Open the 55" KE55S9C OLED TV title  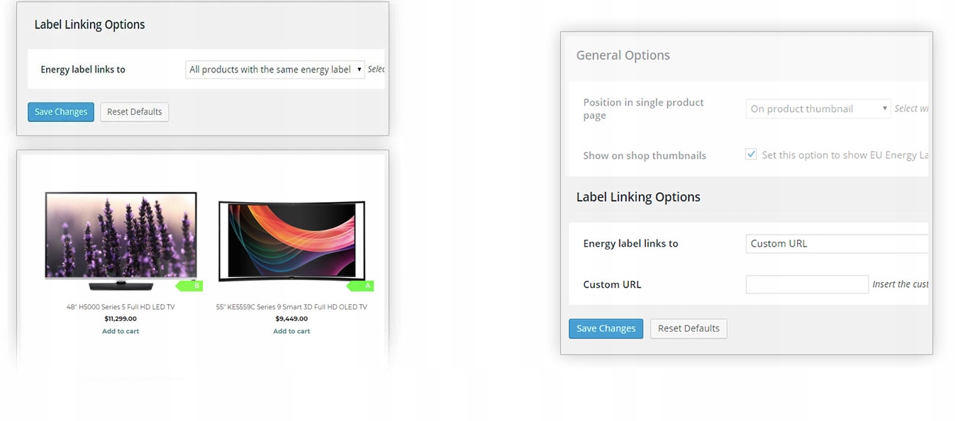pos(291,307)
